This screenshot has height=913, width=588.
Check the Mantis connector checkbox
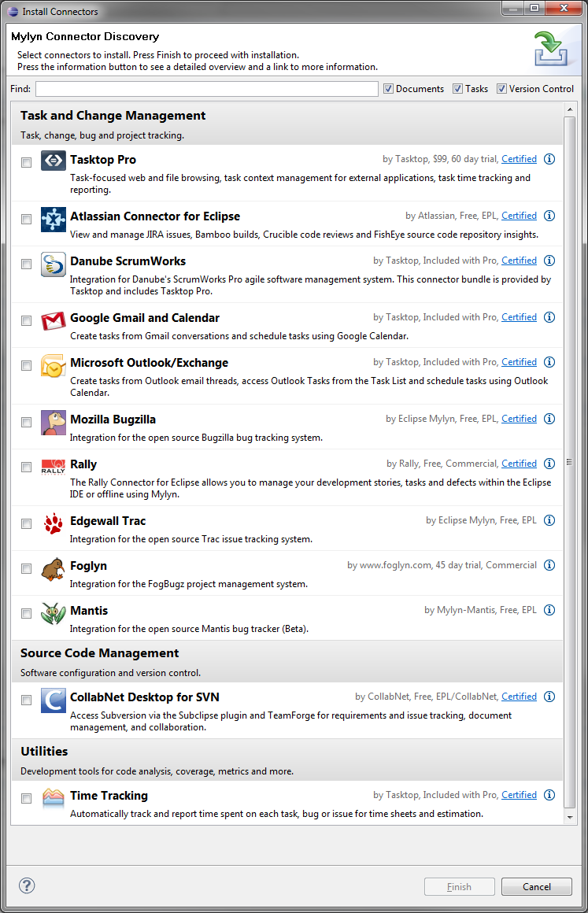(x=26, y=613)
